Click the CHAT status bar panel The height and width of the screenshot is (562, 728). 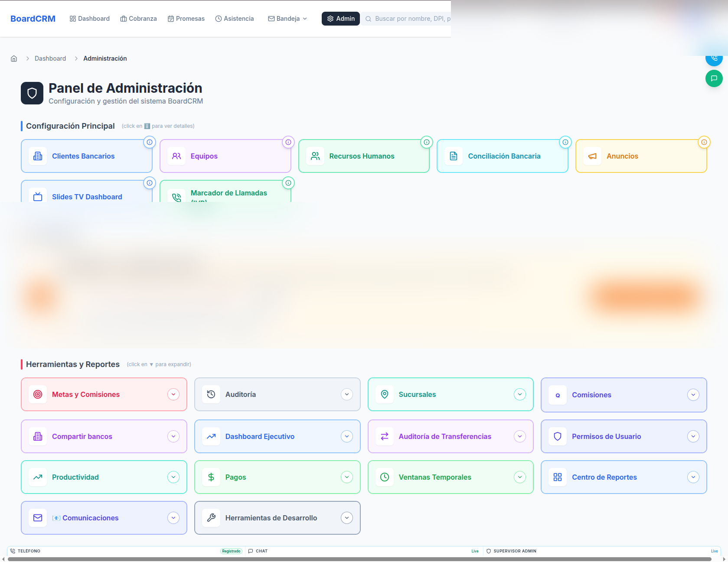coord(363,551)
